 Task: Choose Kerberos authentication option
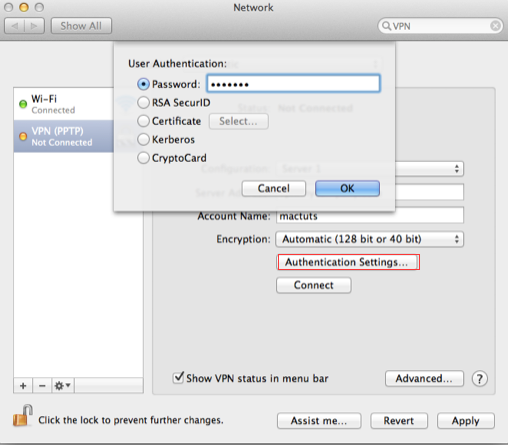(x=143, y=139)
